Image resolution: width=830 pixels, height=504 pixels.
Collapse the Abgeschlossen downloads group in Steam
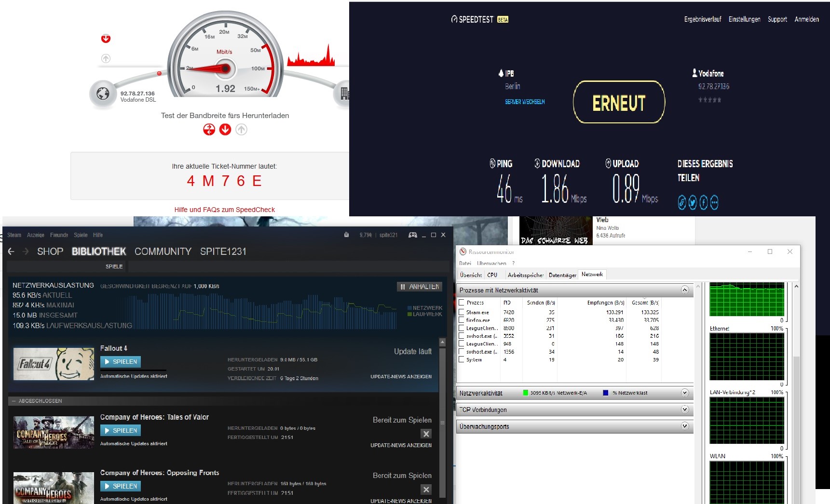[14, 401]
